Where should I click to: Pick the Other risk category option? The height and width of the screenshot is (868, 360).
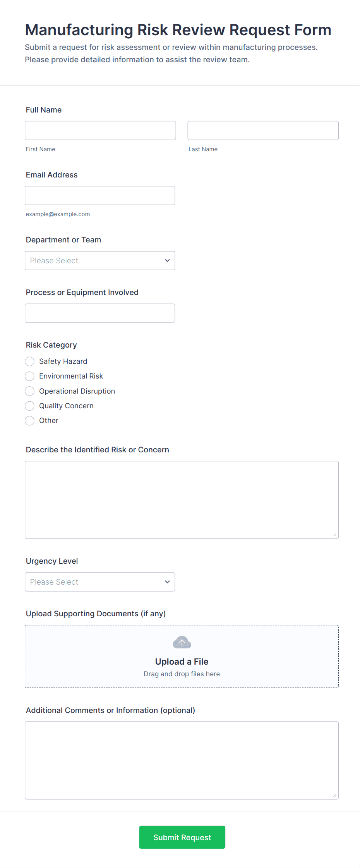29,421
